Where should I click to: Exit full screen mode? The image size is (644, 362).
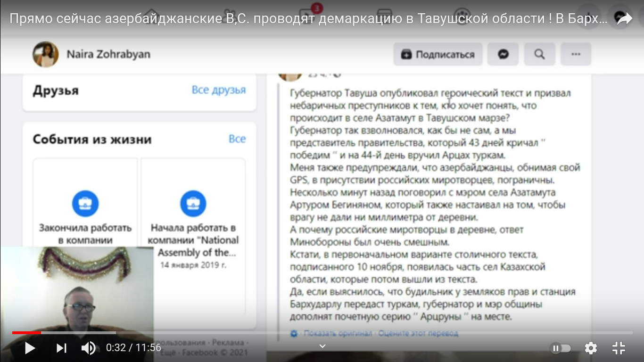619,348
